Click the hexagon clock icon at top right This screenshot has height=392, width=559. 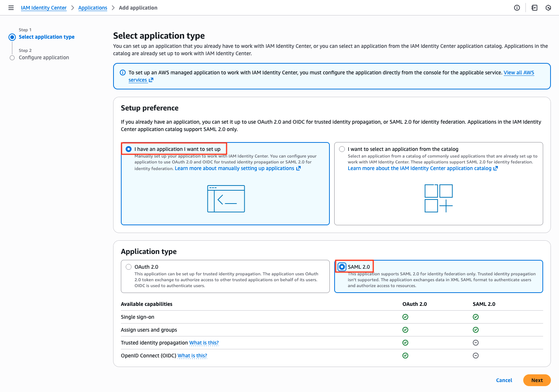coord(548,8)
